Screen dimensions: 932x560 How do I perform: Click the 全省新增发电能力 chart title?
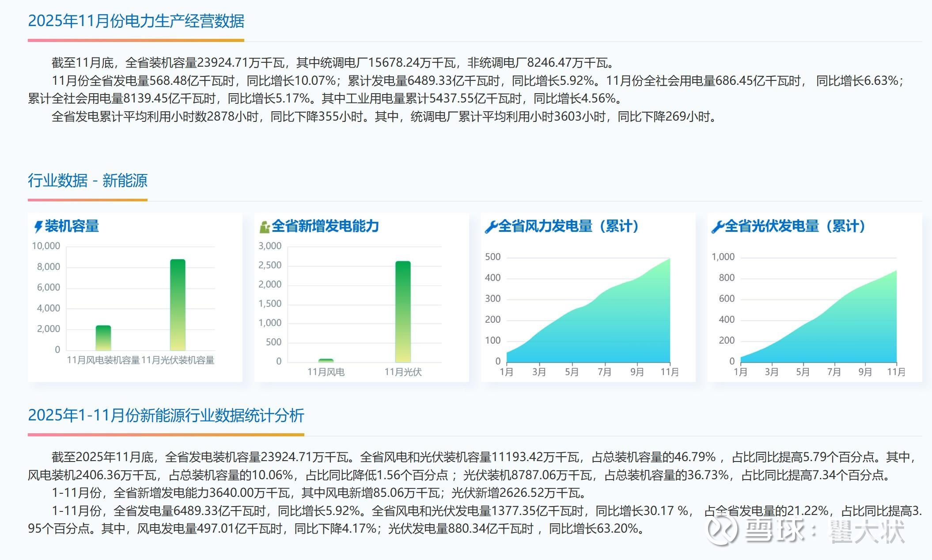coord(325,226)
